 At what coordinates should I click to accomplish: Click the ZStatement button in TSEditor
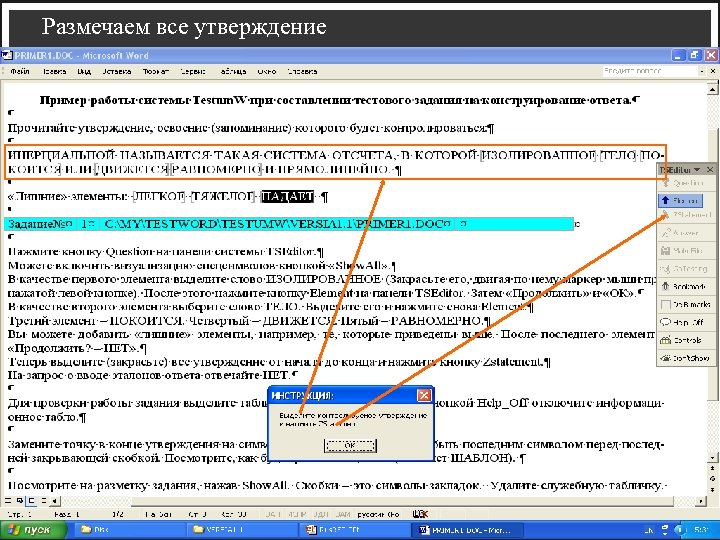tap(686, 214)
